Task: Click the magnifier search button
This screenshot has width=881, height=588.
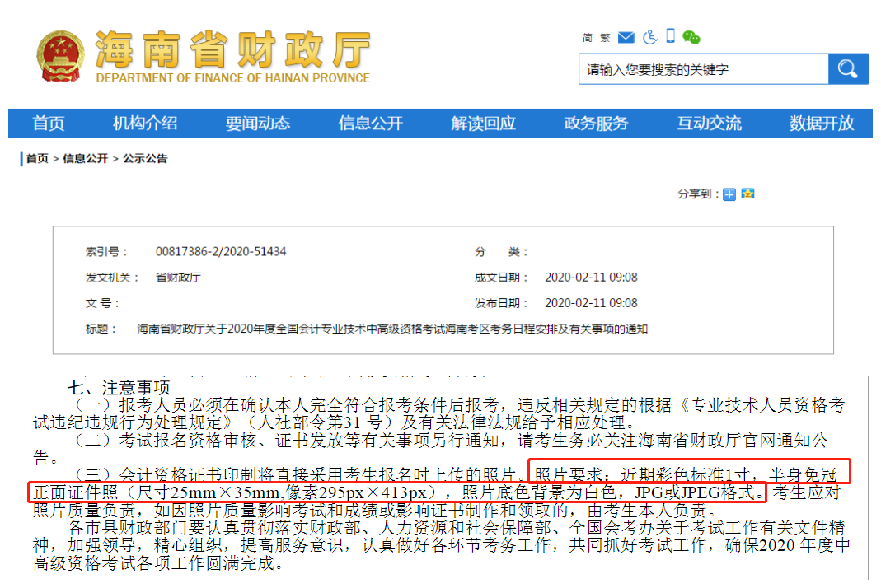Action: 848,69
